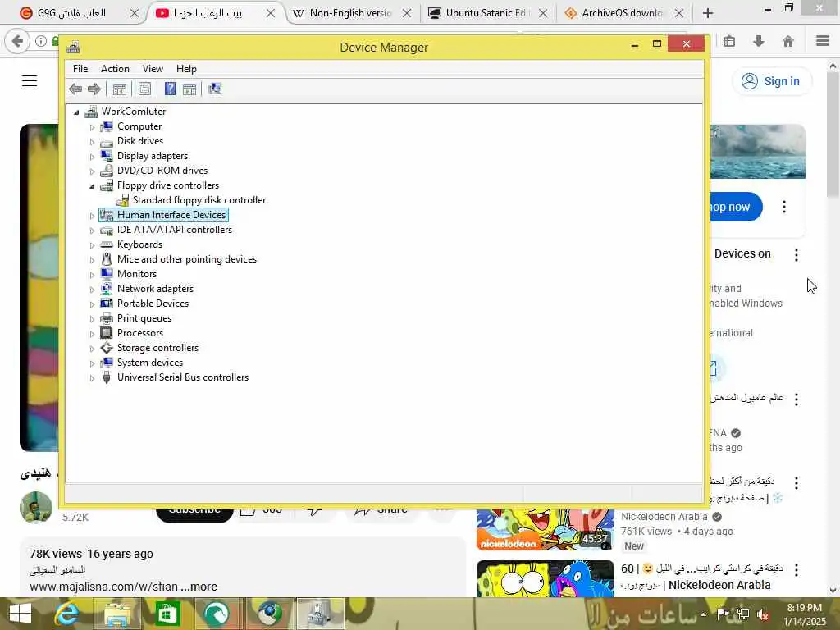Click the Keyboards icon
The height and width of the screenshot is (630, 840).
coord(107,244)
